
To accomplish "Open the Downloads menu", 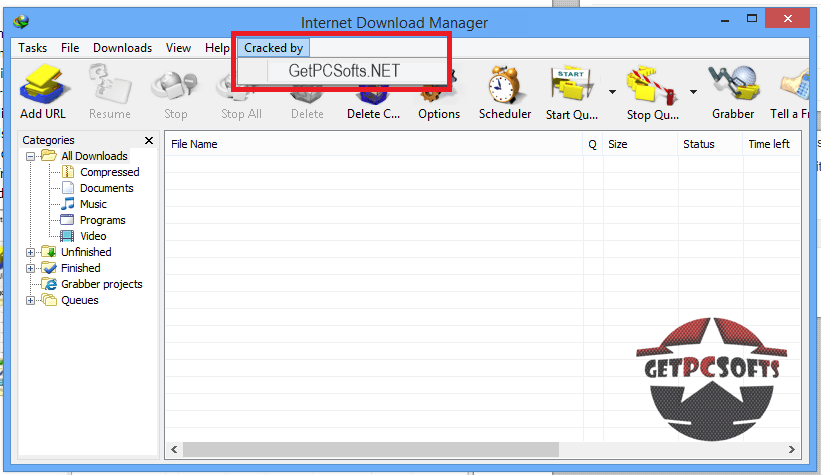I will pyautogui.click(x=122, y=48).
